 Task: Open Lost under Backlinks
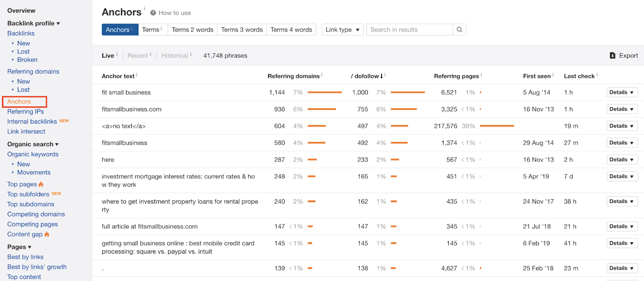pos(23,52)
